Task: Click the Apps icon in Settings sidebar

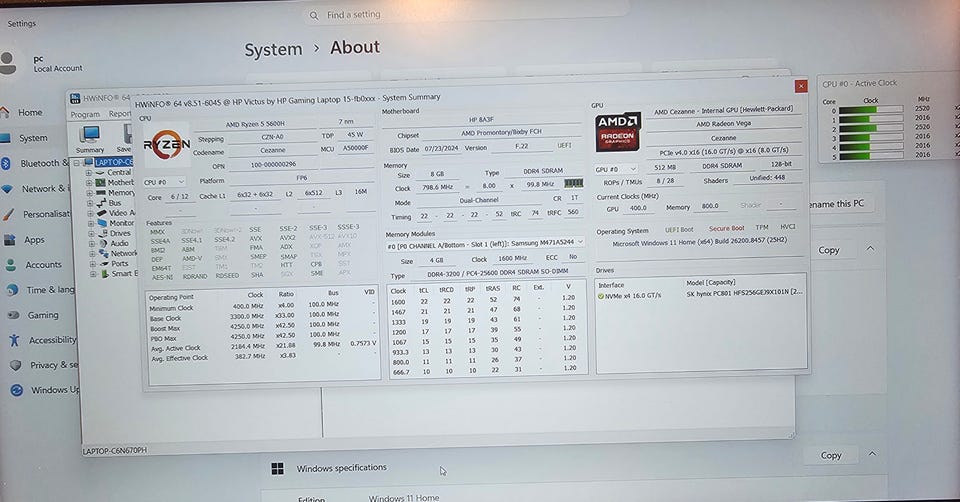Action: 9,240
